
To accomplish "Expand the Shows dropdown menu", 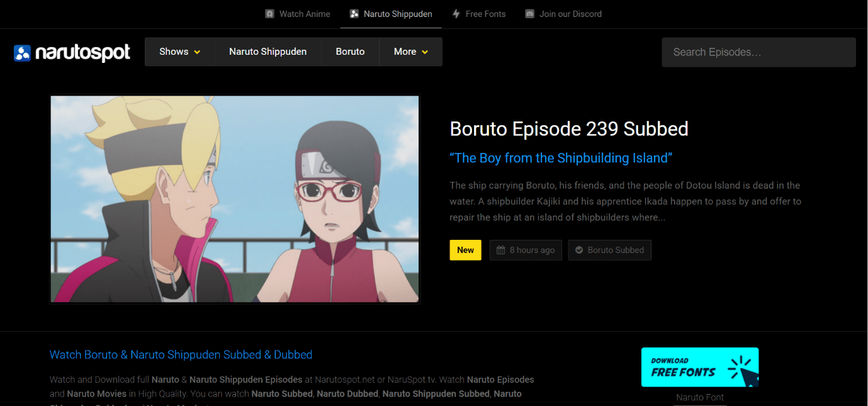I will [179, 52].
